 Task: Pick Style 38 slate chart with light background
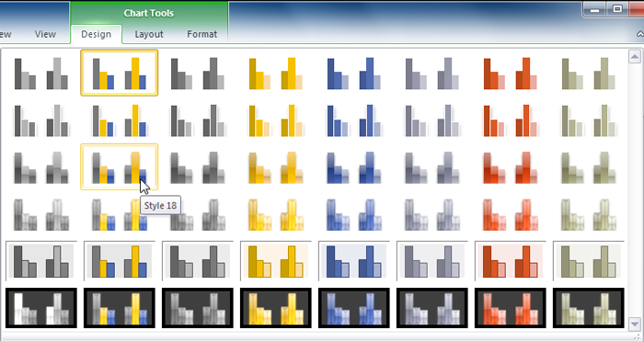(432, 261)
